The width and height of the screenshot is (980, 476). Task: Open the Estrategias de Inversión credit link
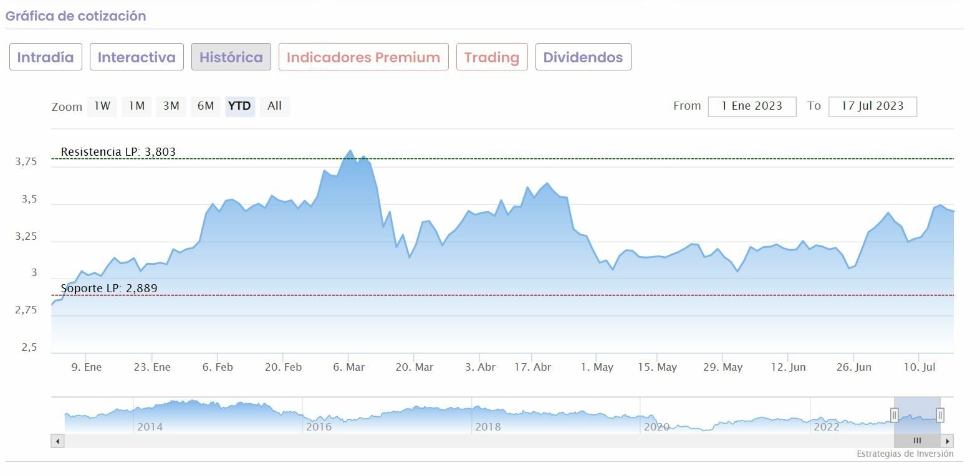click(905, 454)
